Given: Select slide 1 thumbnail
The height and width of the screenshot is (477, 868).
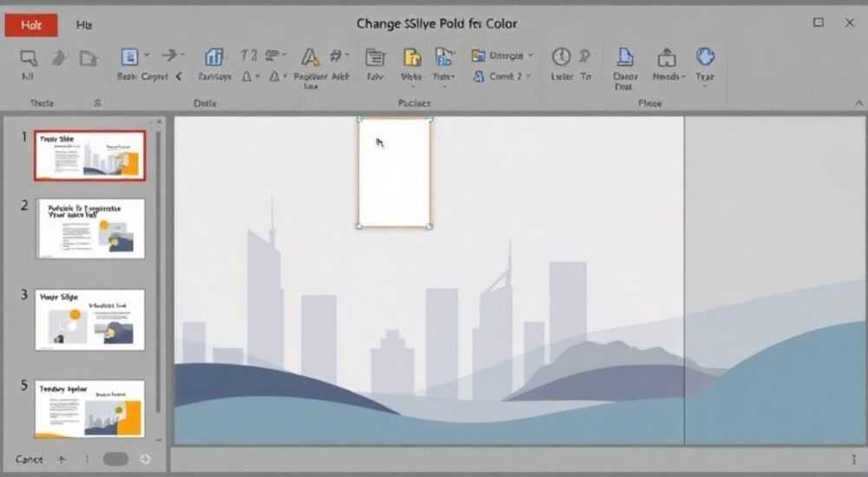Looking at the screenshot, I should 89,155.
